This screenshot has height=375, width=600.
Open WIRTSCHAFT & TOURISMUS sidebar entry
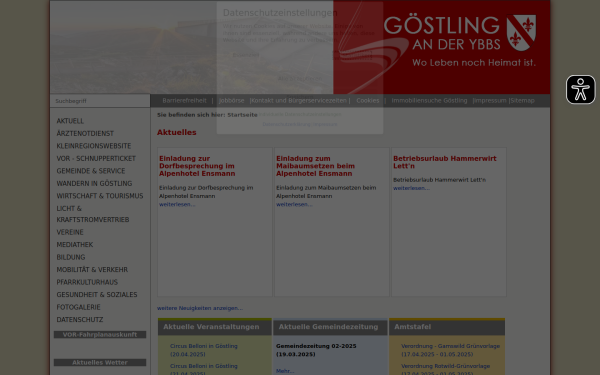pos(100,196)
